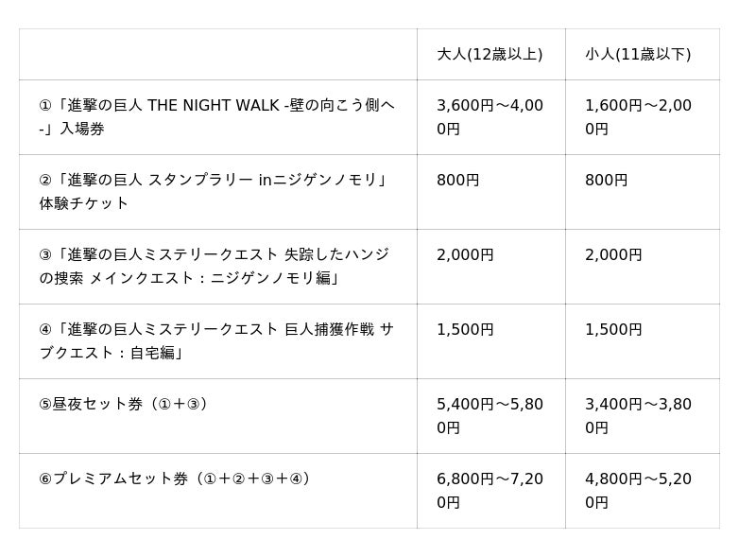Select the ① THE NIGHT WALK 入場券 row label

(x=217, y=116)
